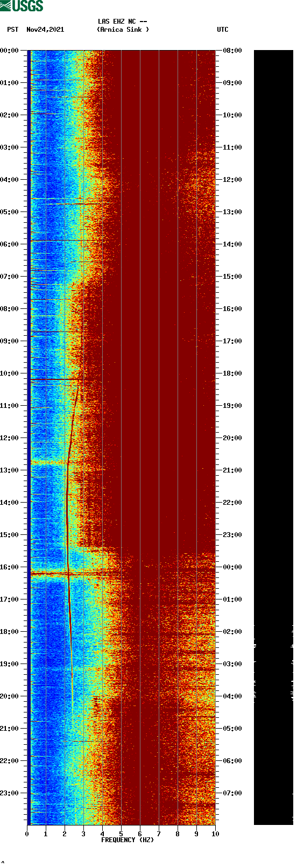Click the horizontal event streak just after PST 10:00
The image size is (297, 868).
click(x=55, y=379)
